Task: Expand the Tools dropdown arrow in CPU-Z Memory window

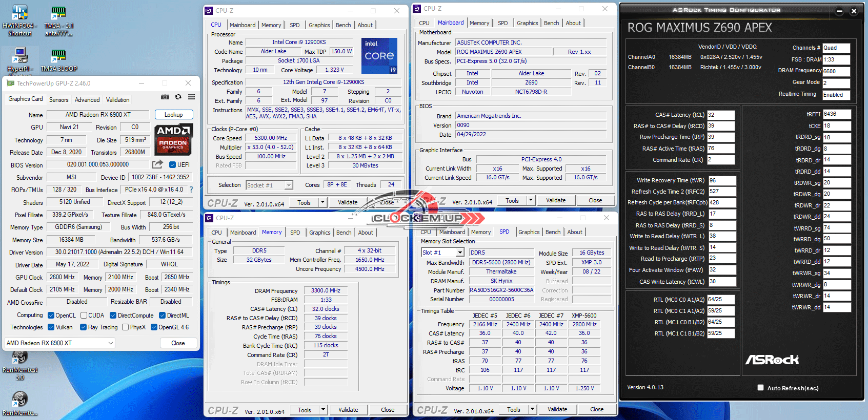Action: [323, 410]
